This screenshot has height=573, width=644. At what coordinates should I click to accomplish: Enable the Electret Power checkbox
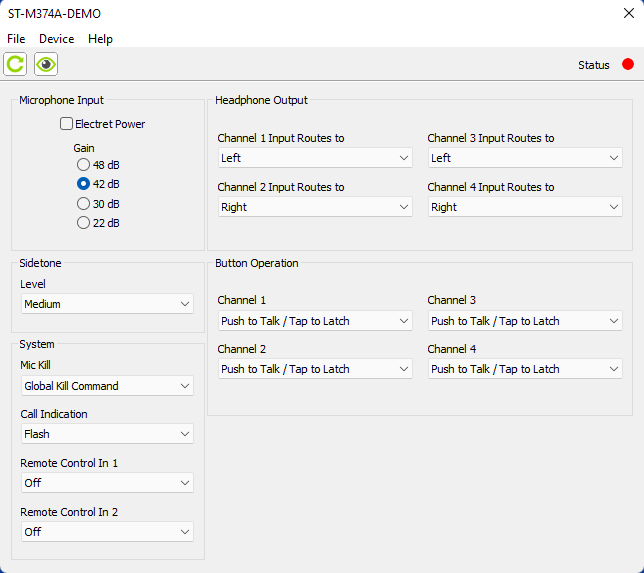(67, 124)
